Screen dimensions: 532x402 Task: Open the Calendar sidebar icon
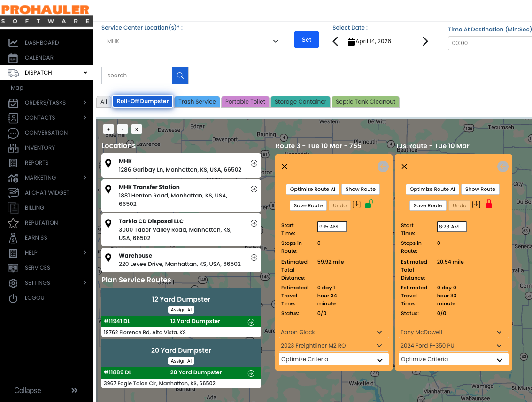13,58
